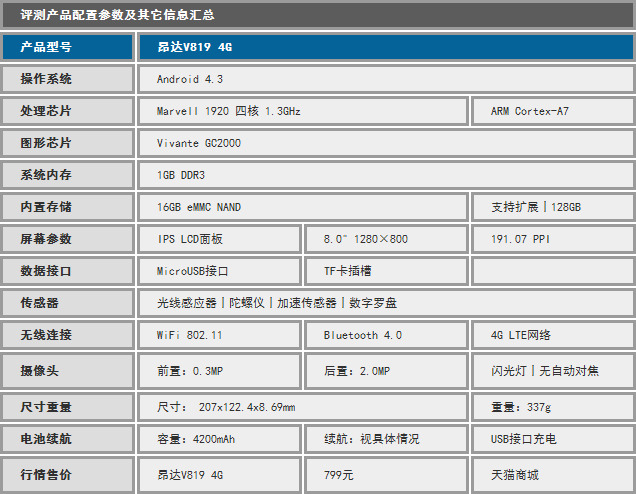Click the '16GB eMMC NAND' cell
The image size is (636, 494).
[x=303, y=207]
